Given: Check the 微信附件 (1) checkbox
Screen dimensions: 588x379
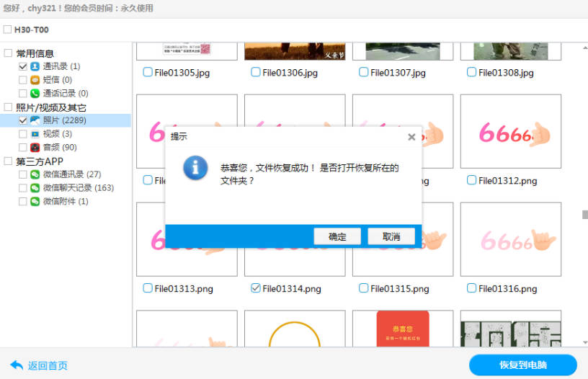Looking at the screenshot, I should [23, 201].
